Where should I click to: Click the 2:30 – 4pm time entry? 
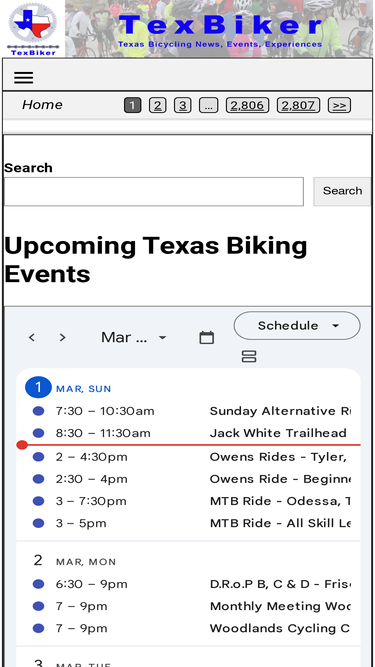point(91,479)
